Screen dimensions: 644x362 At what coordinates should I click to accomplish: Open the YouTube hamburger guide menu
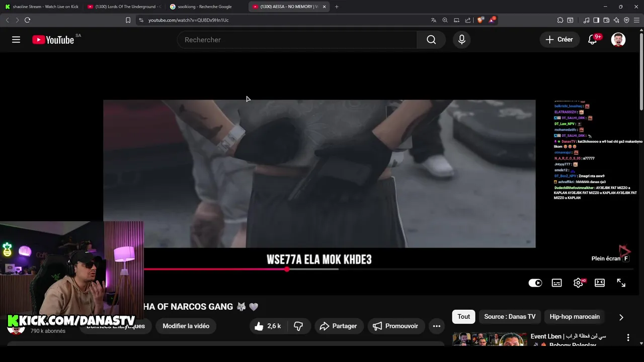(x=16, y=40)
